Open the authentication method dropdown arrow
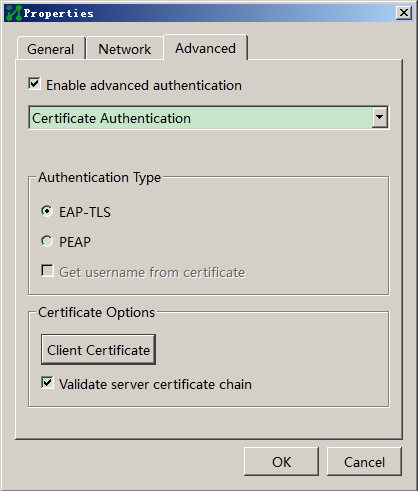The image size is (418, 491). coord(380,117)
